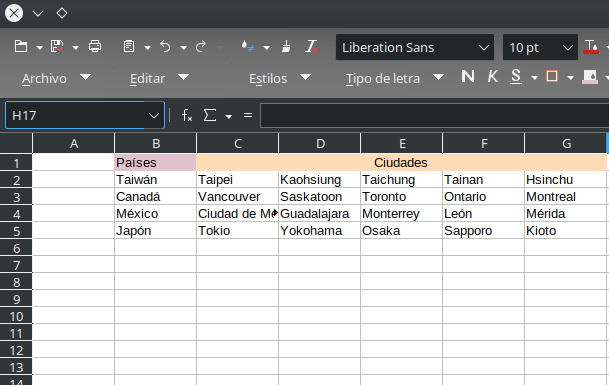Open the Tipo de letra menu

pyautogui.click(x=395, y=78)
